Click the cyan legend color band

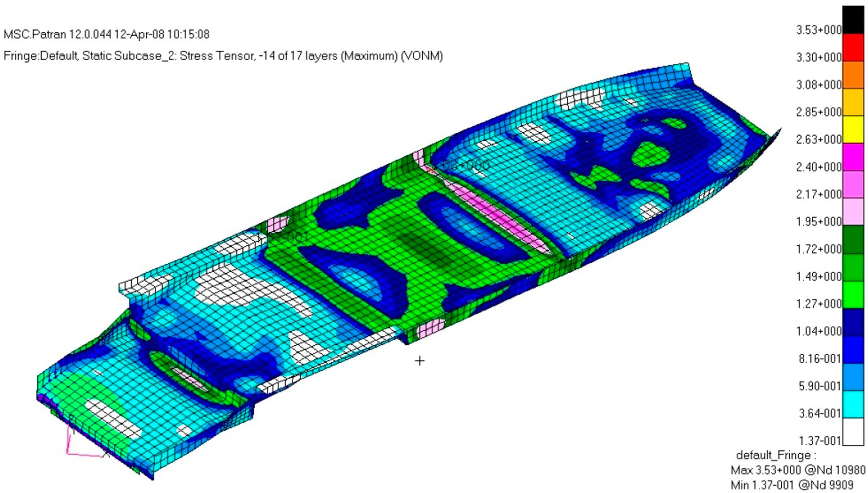853,404
